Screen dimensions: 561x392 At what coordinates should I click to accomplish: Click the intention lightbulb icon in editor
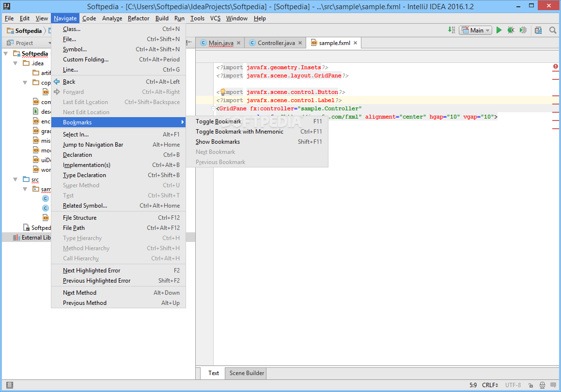[222, 92]
